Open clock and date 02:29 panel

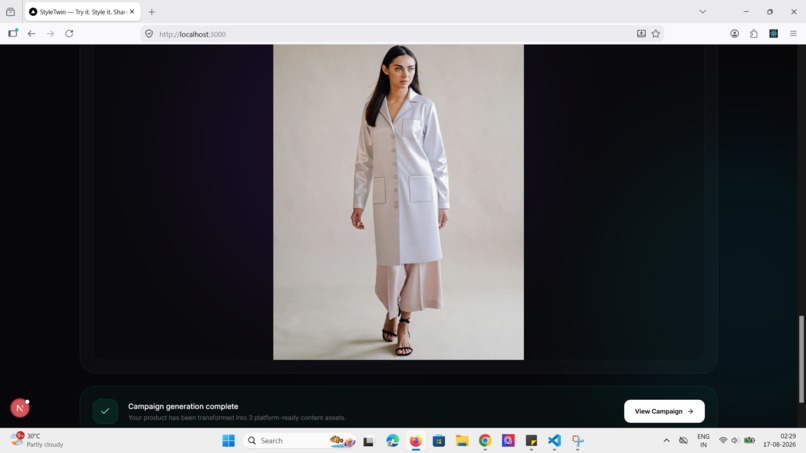(779, 441)
